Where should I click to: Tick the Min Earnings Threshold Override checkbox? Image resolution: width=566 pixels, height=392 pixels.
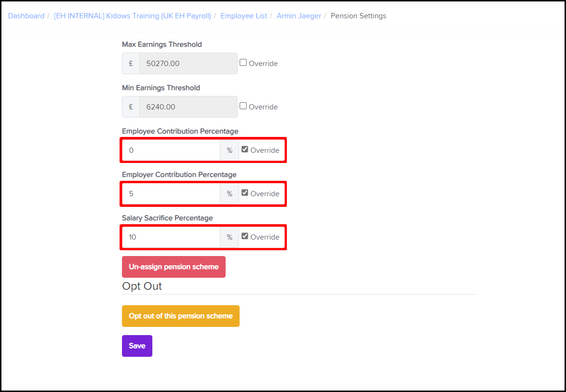coord(243,106)
